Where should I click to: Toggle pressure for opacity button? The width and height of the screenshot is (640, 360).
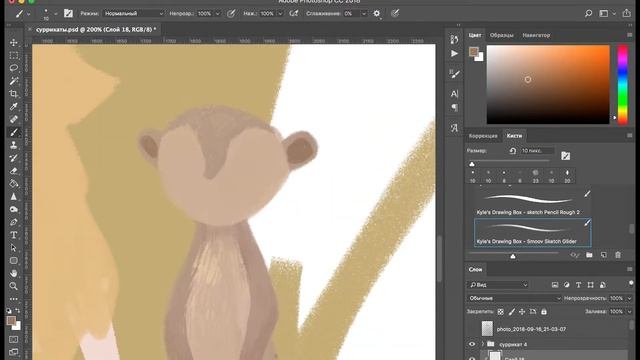pyautogui.click(x=231, y=13)
